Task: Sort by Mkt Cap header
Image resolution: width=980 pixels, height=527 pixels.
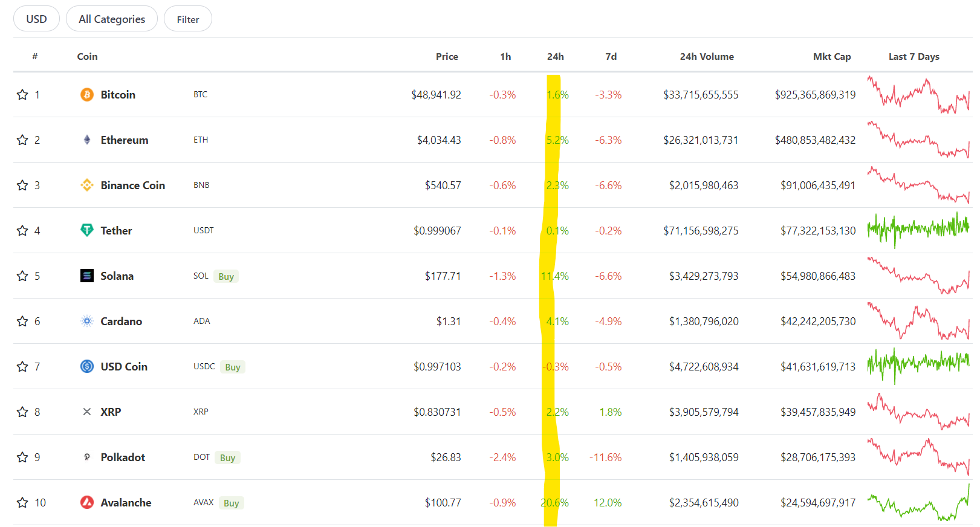Action: pyautogui.click(x=832, y=56)
